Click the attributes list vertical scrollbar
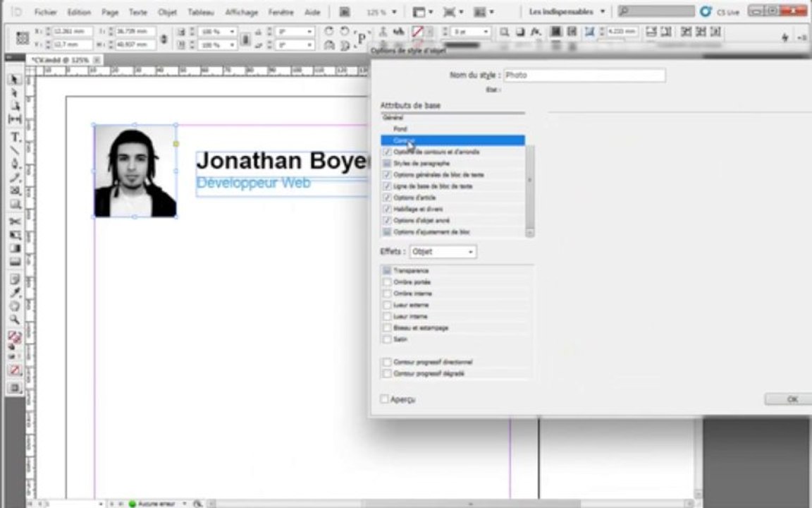 [x=529, y=190]
